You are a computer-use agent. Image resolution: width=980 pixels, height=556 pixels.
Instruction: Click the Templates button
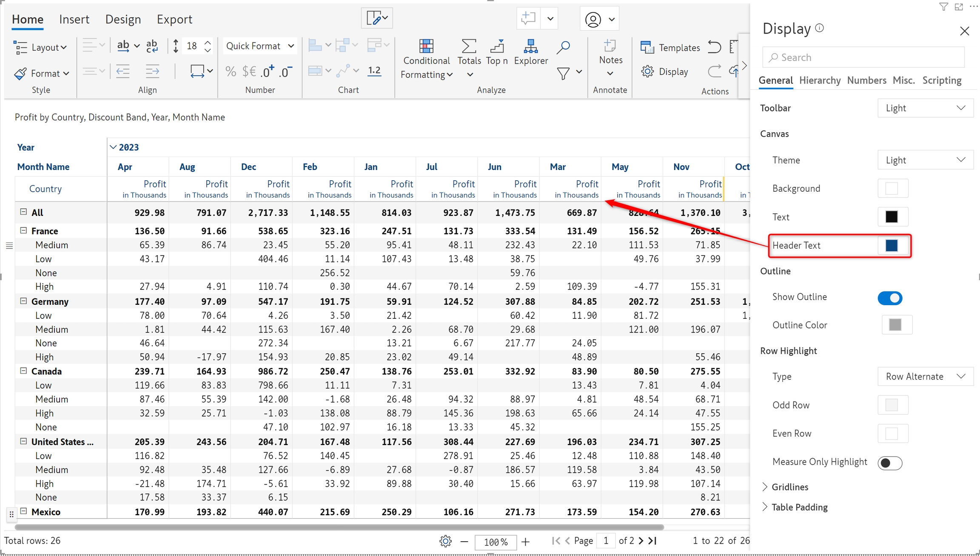tap(670, 47)
